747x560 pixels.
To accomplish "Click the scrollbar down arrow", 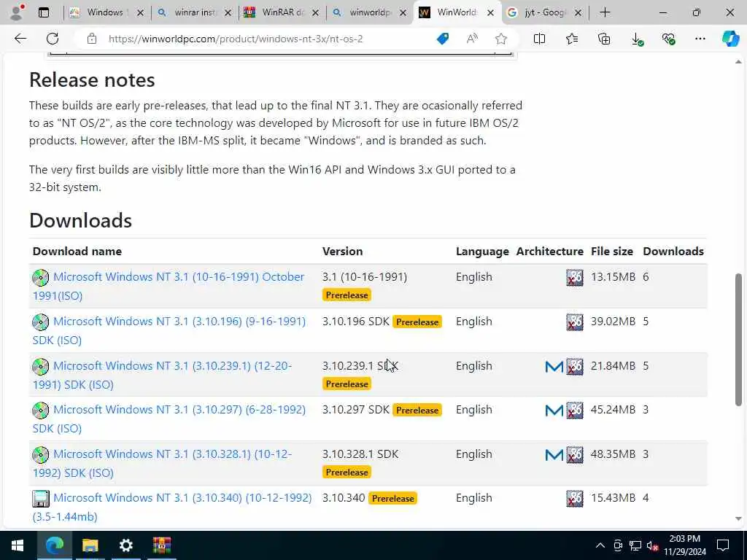I will coord(738,518).
